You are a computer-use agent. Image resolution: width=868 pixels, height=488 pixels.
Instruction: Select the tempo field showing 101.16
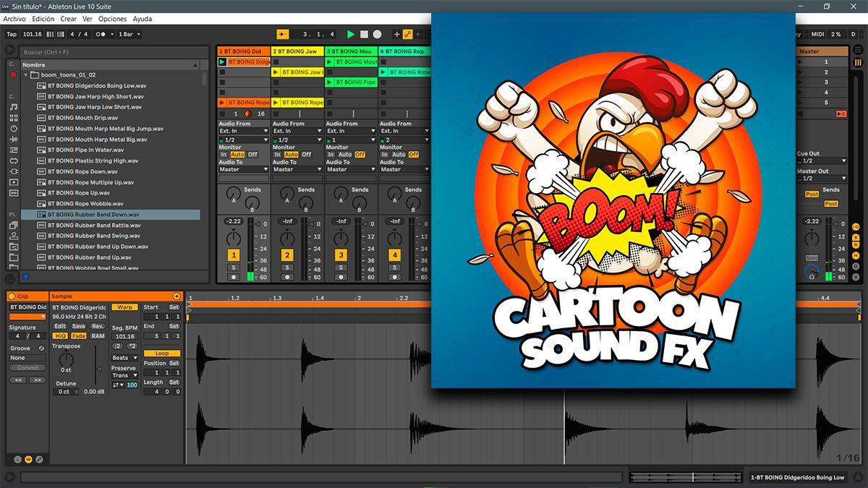pos(33,34)
